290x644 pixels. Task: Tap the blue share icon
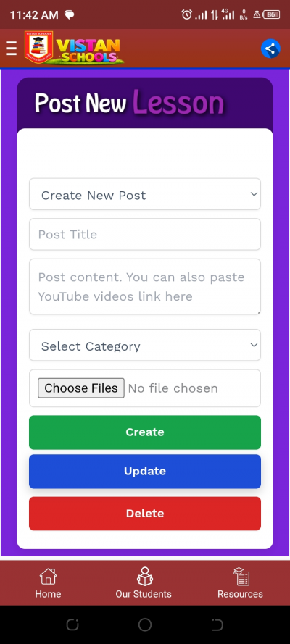270,49
